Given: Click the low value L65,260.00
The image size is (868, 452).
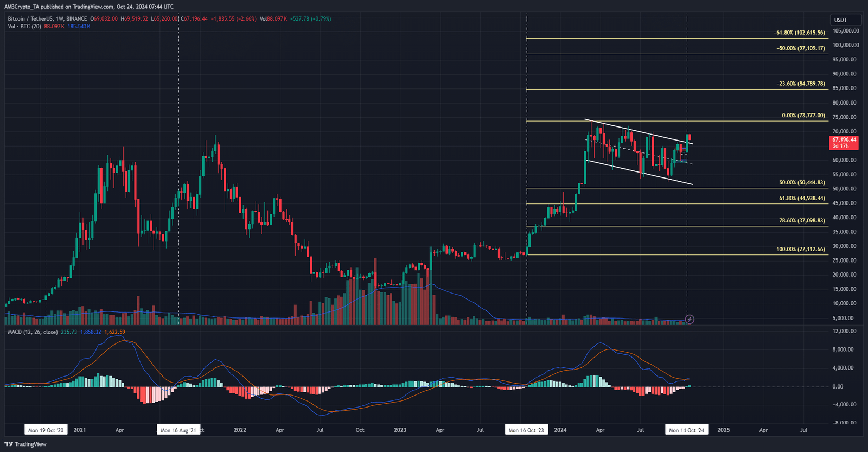Looking at the screenshot, I should (164, 19).
